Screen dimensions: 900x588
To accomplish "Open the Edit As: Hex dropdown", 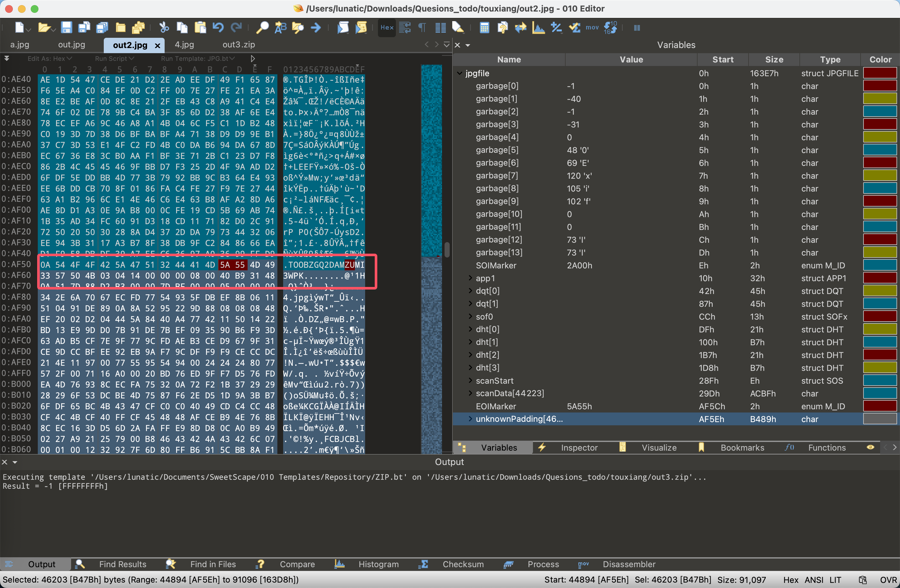I will pos(50,59).
